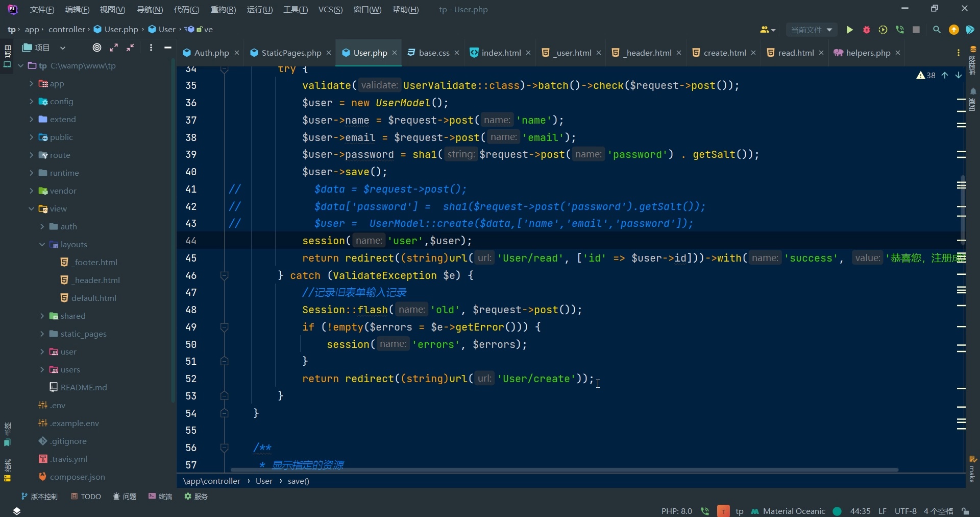Image resolution: width=980 pixels, height=517 pixels.
Task: Expand the static_pages folder
Action: tap(42, 334)
